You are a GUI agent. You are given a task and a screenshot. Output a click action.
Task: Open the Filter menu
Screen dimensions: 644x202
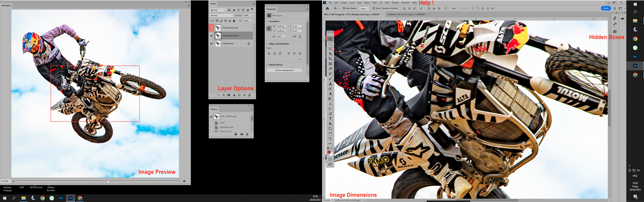pos(375,3)
